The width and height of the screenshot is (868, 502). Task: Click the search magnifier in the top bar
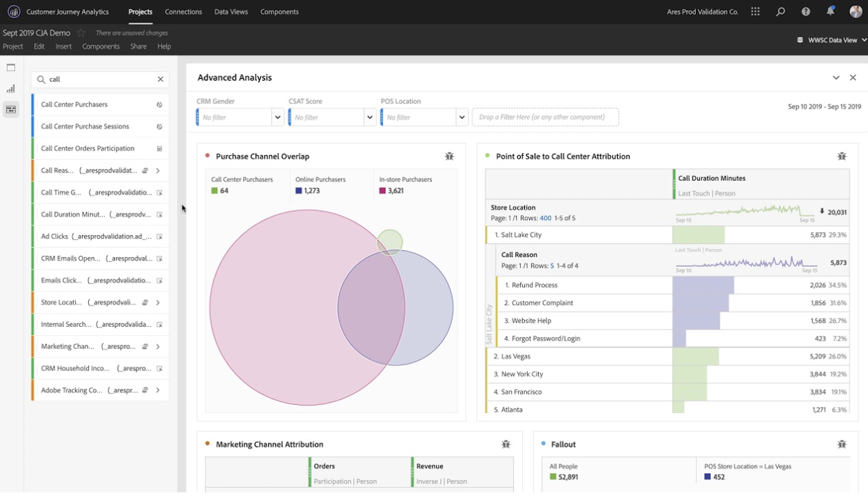(780, 11)
